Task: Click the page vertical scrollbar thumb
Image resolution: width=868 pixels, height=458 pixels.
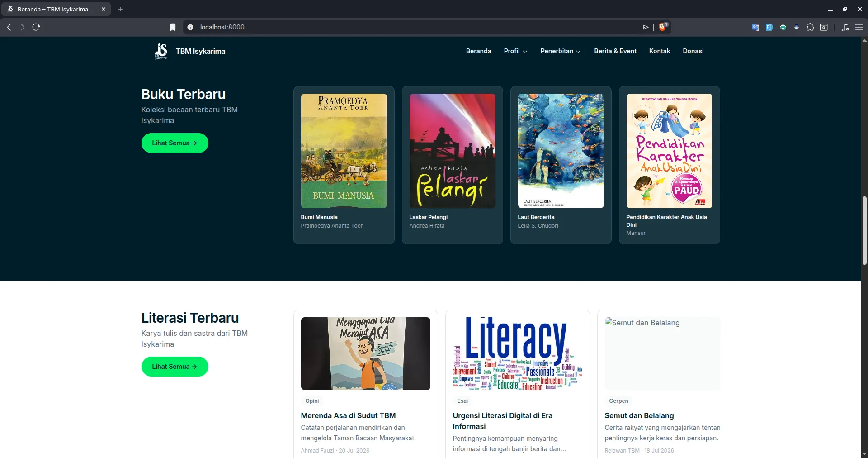Action: (x=864, y=230)
